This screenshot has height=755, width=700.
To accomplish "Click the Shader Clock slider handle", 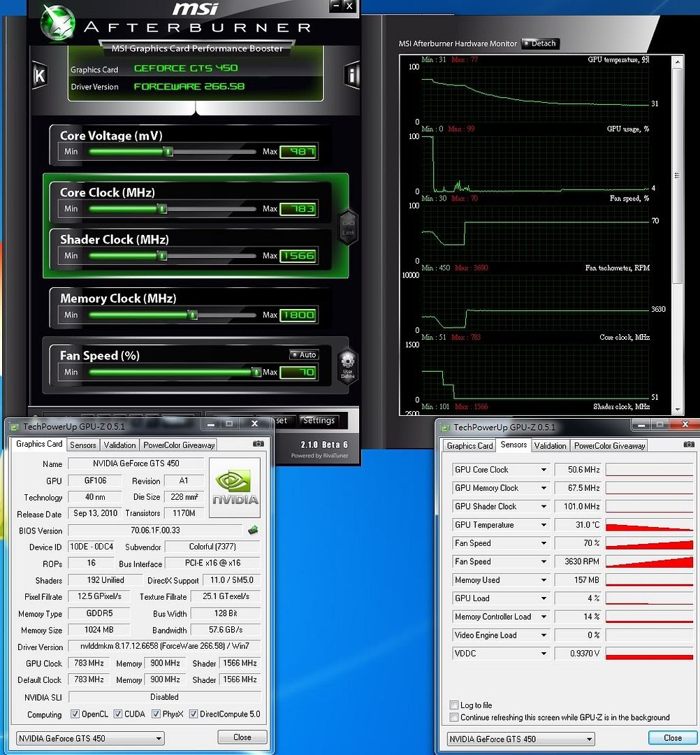I will pyautogui.click(x=162, y=256).
